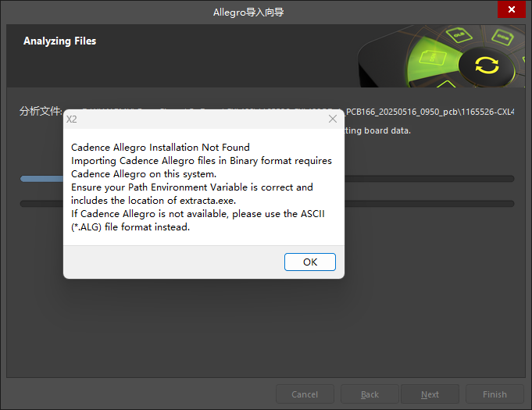Click 'Cadence Allegro Installation Not Found' message line
Image resolution: width=532 pixels, height=410 pixels.
160,148
